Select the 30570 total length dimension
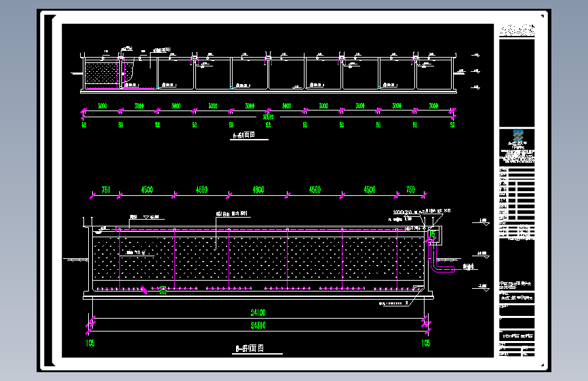This screenshot has height=381, width=588. coord(268,117)
